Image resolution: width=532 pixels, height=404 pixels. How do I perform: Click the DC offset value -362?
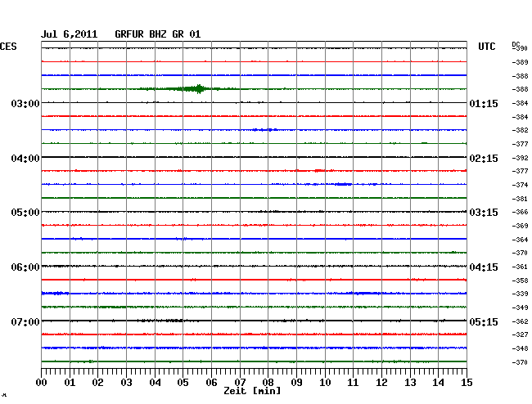pyautogui.click(x=520, y=321)
